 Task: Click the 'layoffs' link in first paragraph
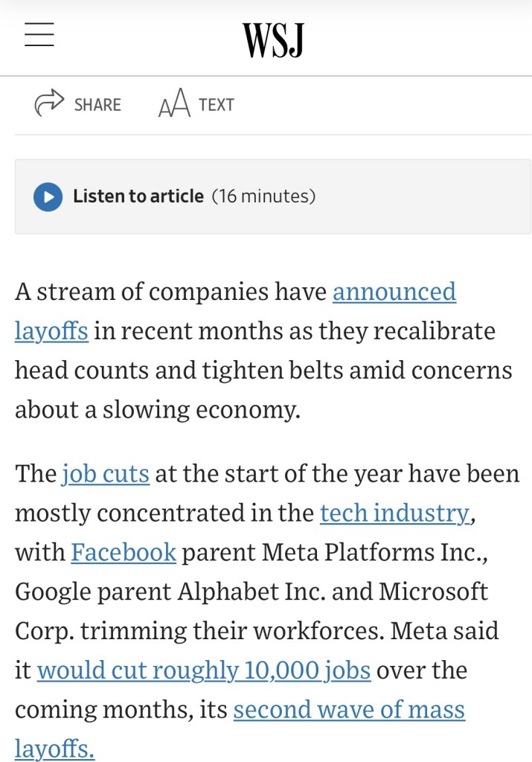(51, 330)
